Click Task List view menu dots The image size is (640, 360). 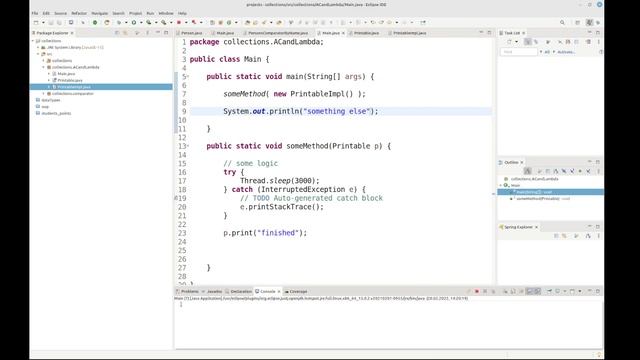point(599,42)
